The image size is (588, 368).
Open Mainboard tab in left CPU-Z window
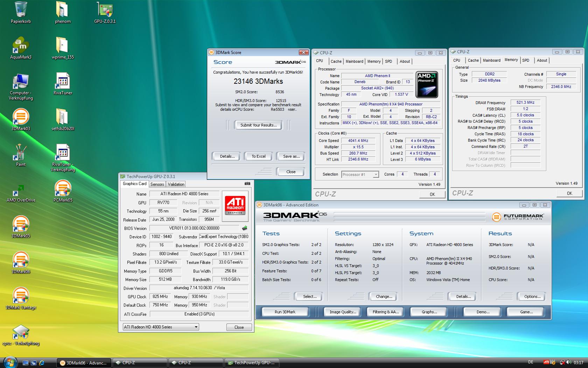tap(354, 61)
